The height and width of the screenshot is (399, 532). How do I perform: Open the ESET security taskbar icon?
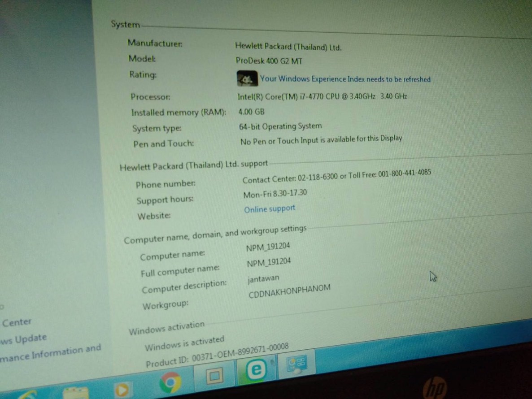pos(256,369)
